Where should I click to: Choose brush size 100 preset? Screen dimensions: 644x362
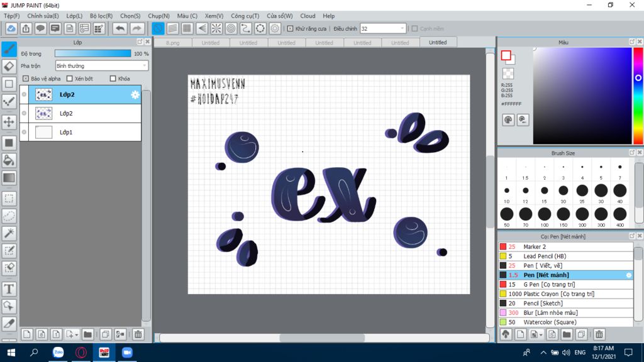point(544,217)
